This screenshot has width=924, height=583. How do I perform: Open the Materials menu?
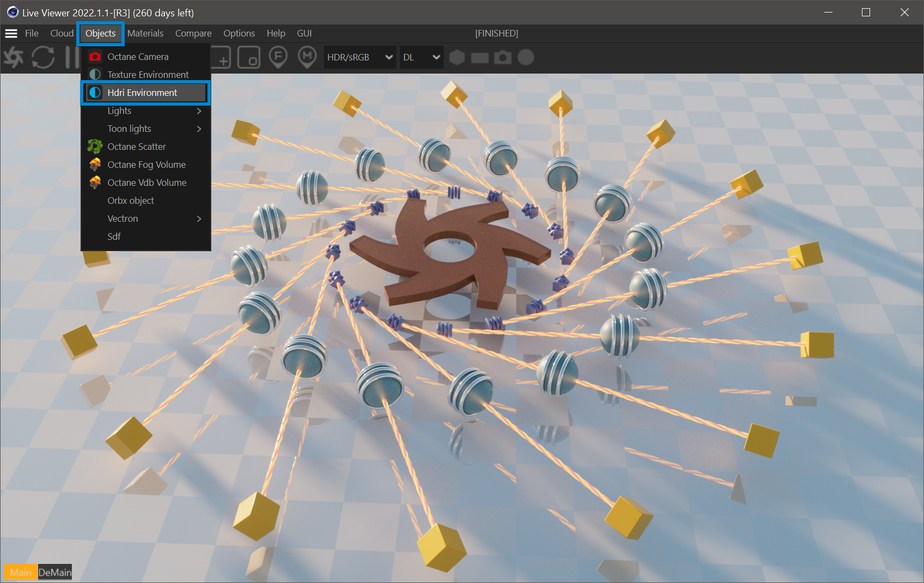pos(145,33)
